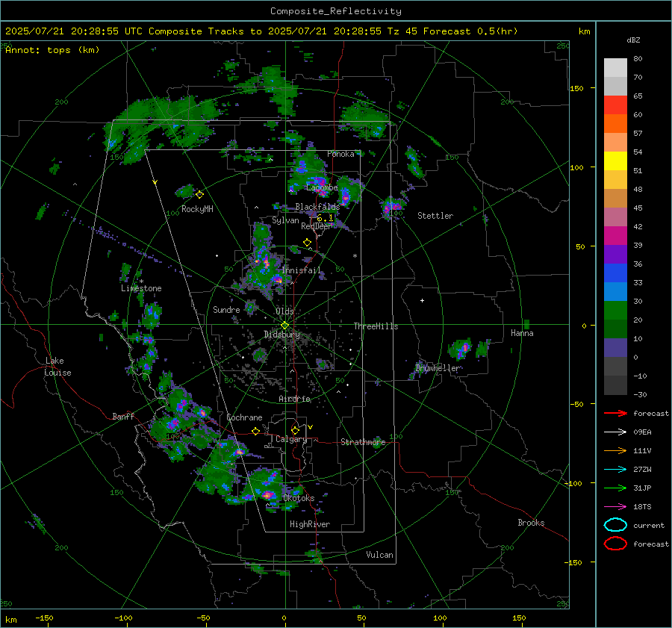Viewport: 672px width, 628px height.
Task: Click the Vulcan town label
Action: (x=379, y=555)
